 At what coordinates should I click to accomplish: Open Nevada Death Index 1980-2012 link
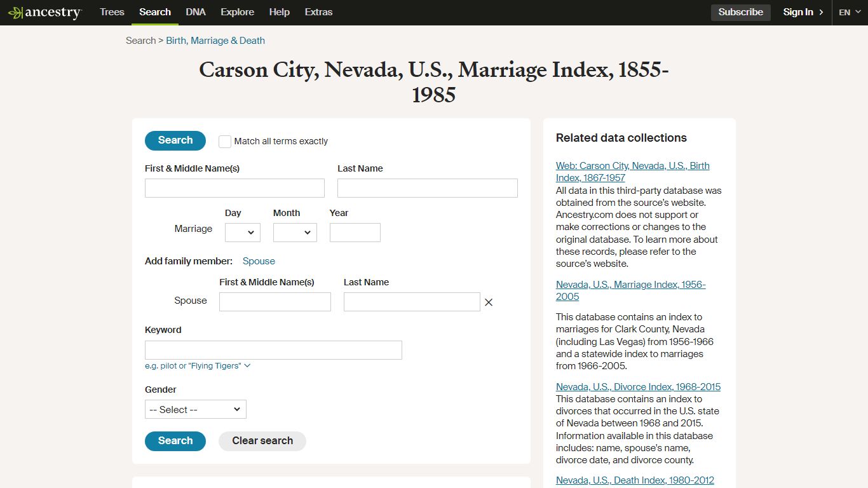[x=635, y=480]
